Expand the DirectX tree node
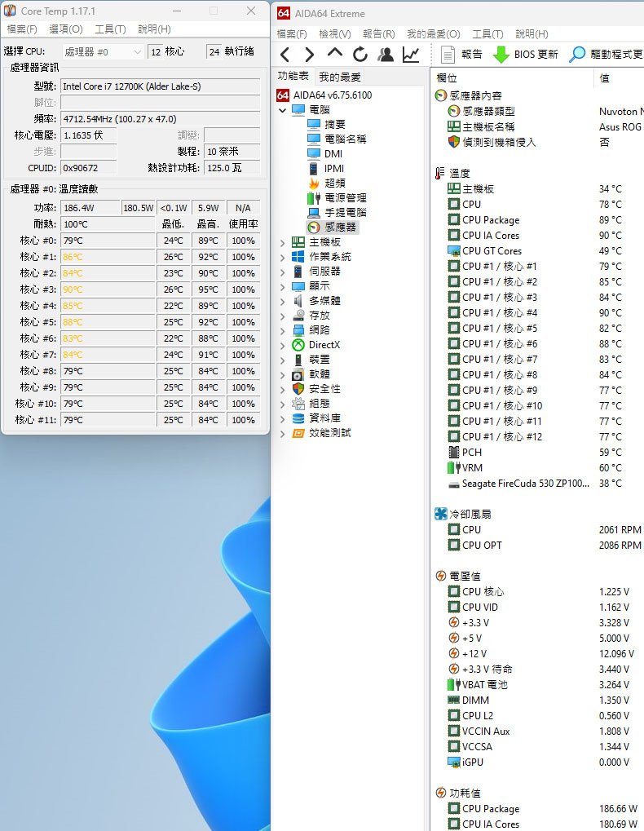The width and height of the screenshot is (644, 831). [x=282, y=345]
